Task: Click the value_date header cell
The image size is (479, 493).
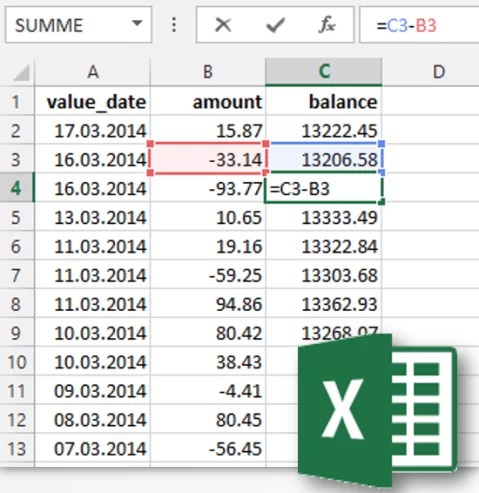Action: [x=92, y=101]
